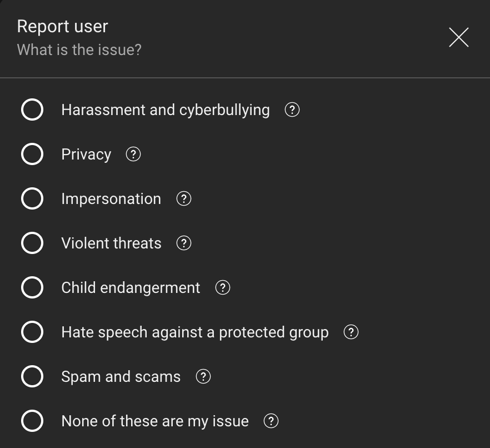Choose the Privacy radio button

(32, 155)
